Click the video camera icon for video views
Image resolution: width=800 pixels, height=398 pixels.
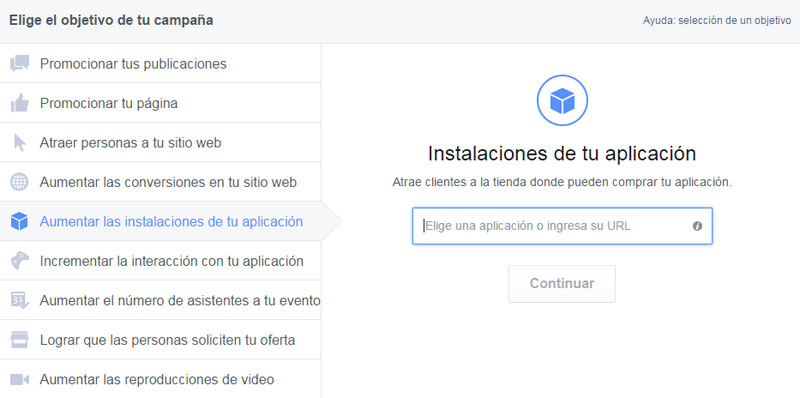pyautogui.click(x=19, y=380)
